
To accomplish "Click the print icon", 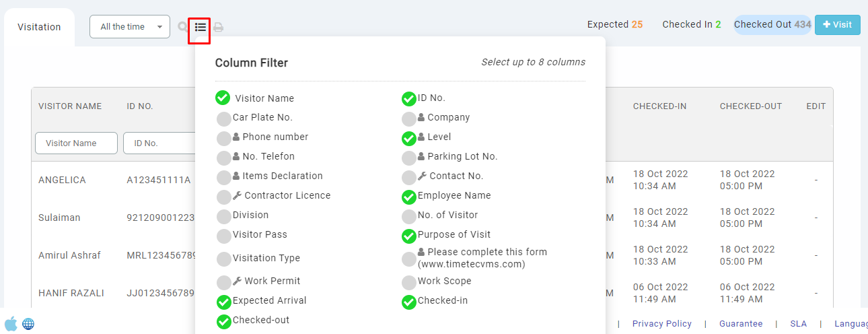I will pyautogui.click(x=219, y=28).
